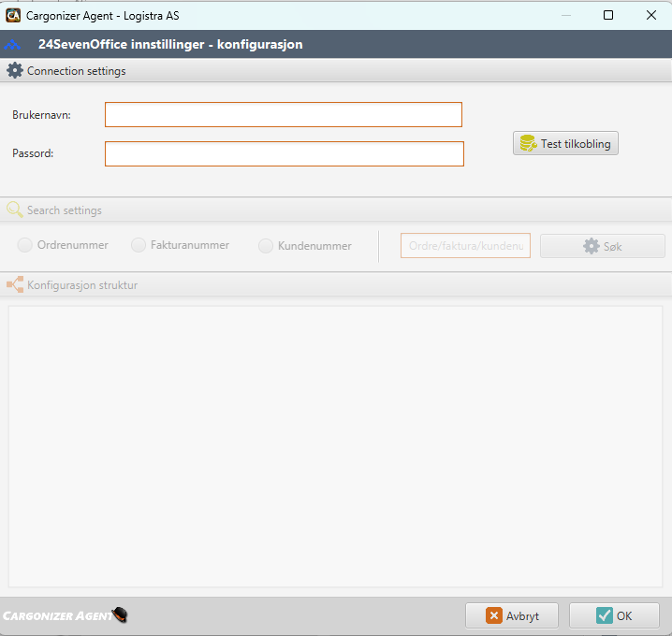Click the Konfigurasjon struktur tree icon

[x=15, y=285]
